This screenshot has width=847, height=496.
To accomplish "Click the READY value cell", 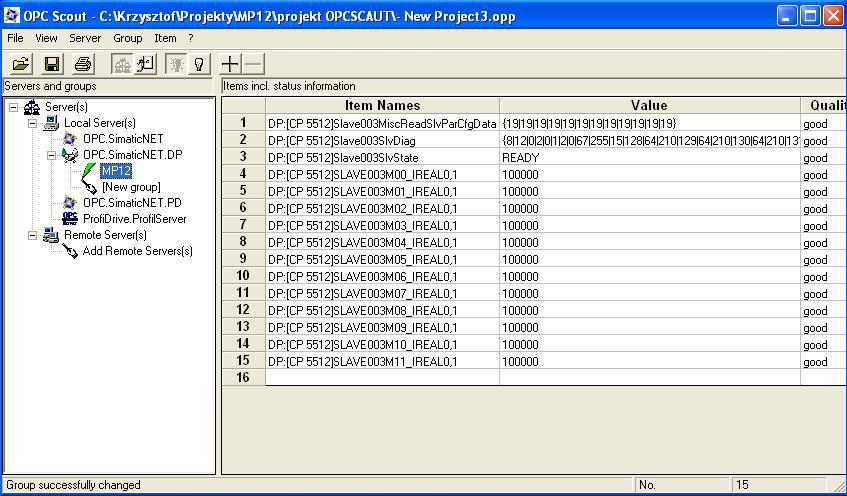I will click(x=650, y=158).
